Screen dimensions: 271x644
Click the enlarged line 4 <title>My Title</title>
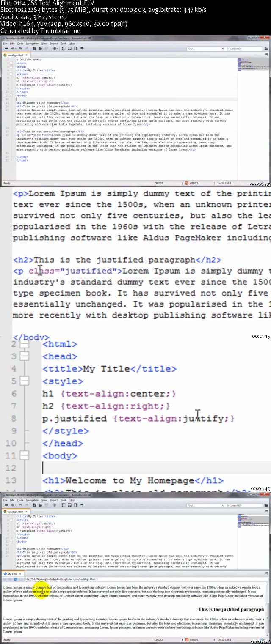tap(109, 369)
